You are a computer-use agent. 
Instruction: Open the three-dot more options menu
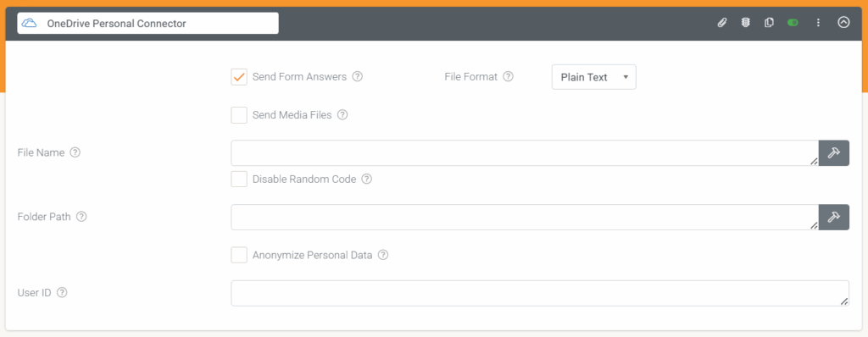pyautogui.click(x=818, y=23)
